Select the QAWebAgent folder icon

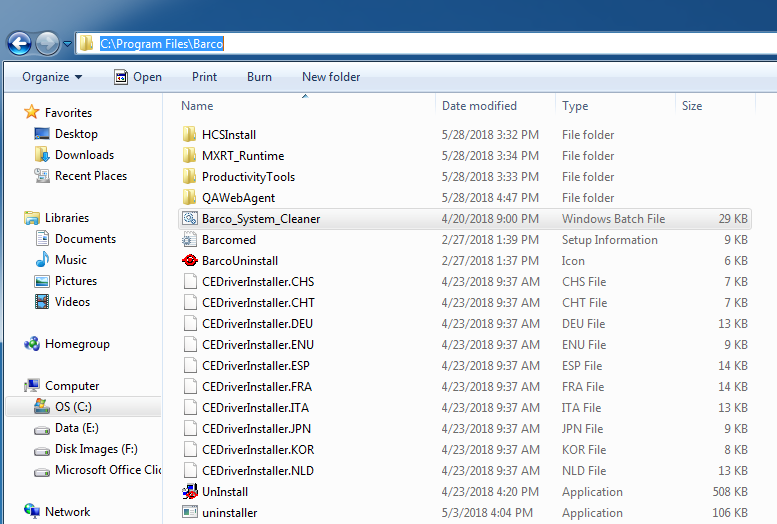click(x=189, y=197)
